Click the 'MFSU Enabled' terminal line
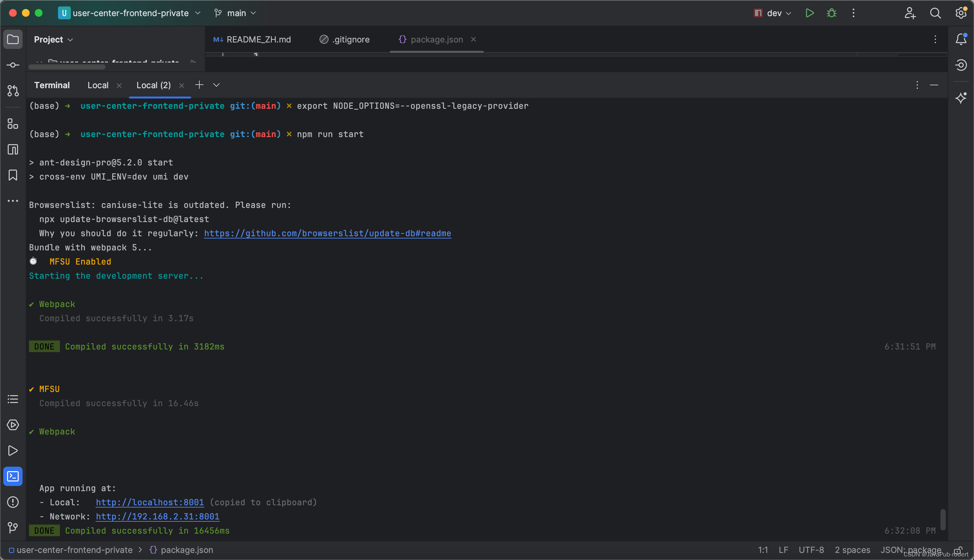This screenshot has height=560, width=974. click(80, 262)
